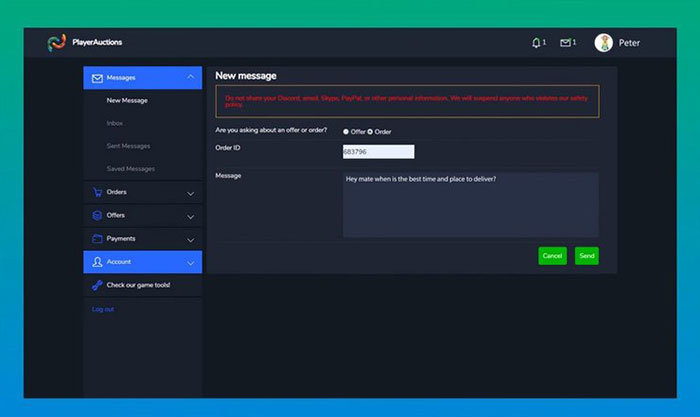Open the bell notifications icon
Viewport: 700px width, 417px height.
tap(536, 43)
